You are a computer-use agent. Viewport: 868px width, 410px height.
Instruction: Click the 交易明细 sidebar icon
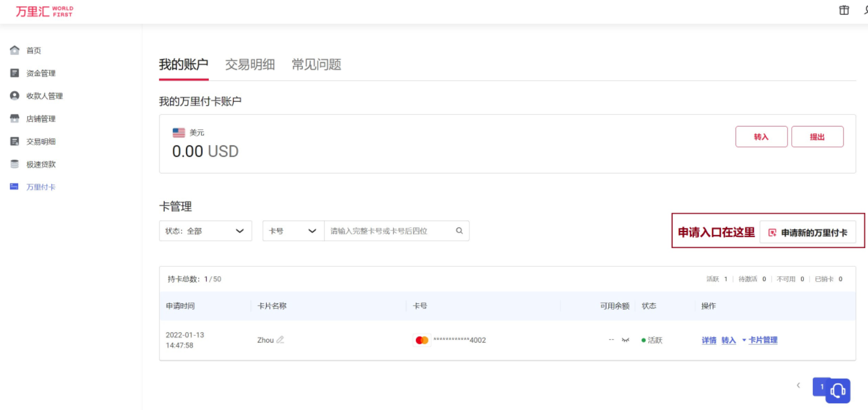15,141
